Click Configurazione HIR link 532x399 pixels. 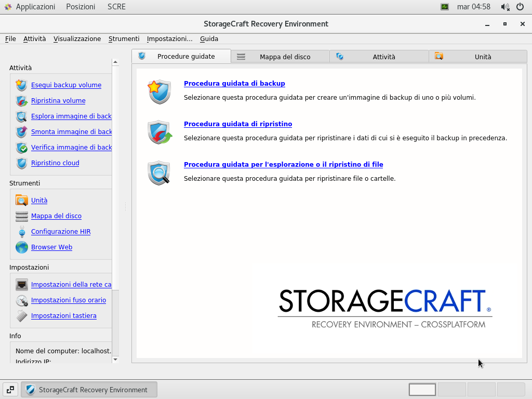point(61,232)
